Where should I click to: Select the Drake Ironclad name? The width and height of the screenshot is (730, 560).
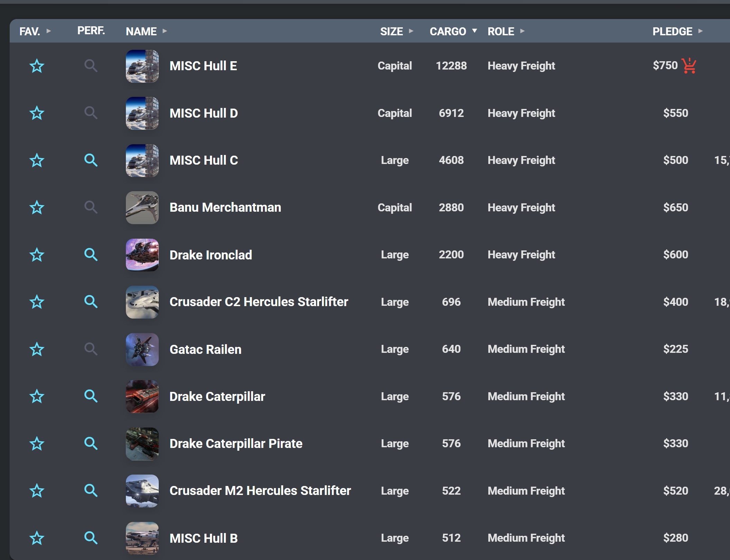tap(211, 255)
